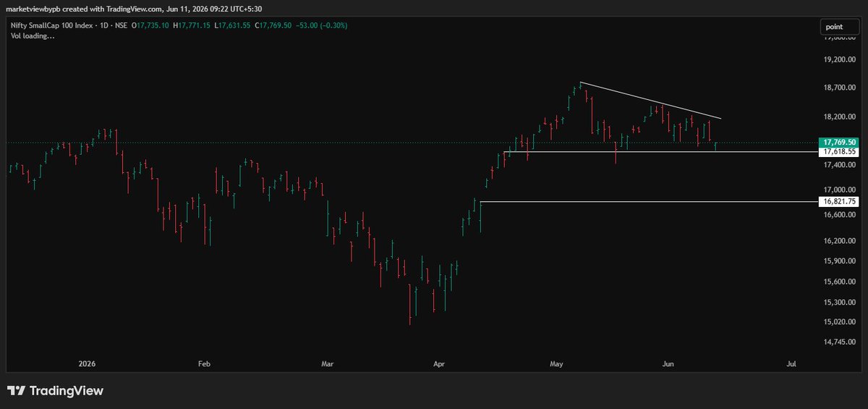868x409 pixels.
Task: Select the descending white trendline
Action: tap(651, 101)
